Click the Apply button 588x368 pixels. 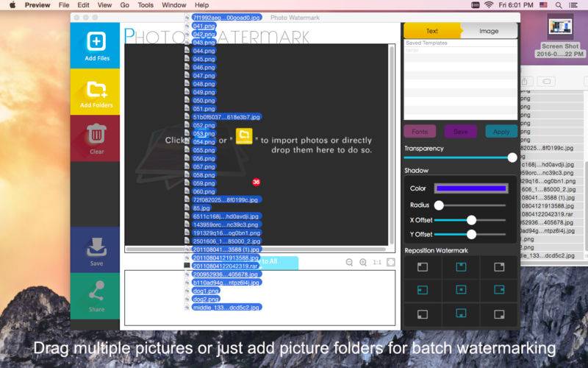[x=501, y=132]
